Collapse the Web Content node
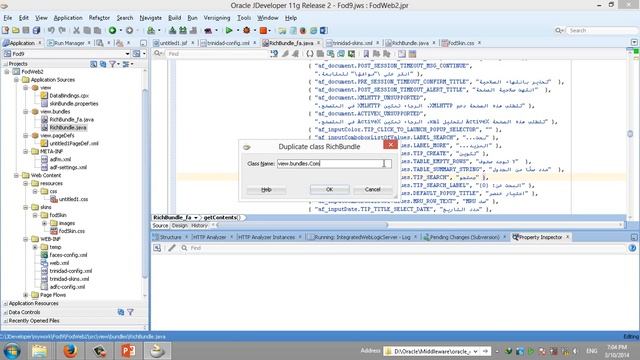This screenshot has width=640, height=360. click(x=16, y=176)
